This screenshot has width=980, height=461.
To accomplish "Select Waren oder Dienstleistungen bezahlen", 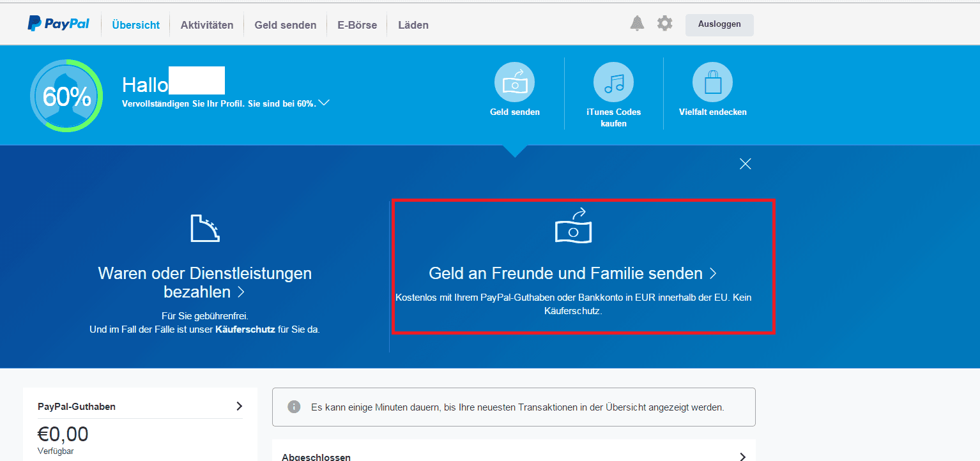I will pyautogui.click(x=204, y=282).
